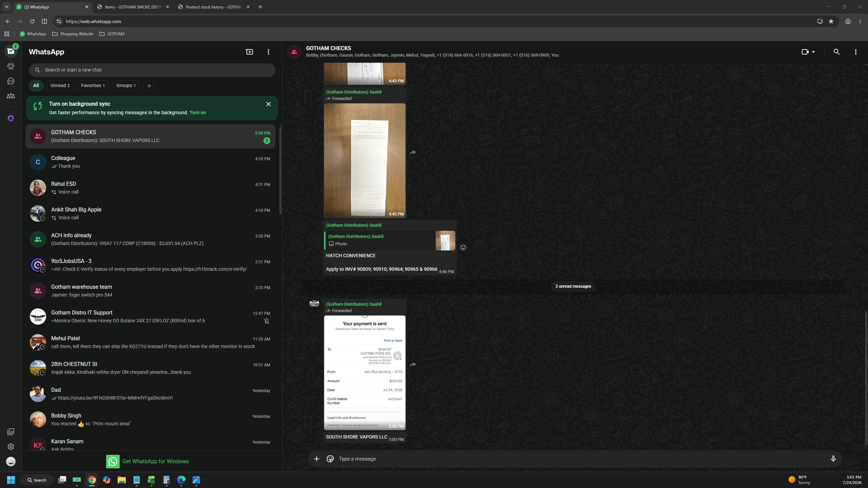This screenshot has width=868, height=488.
Task: Filter chats by Groups 1
Action: (126, 85)
